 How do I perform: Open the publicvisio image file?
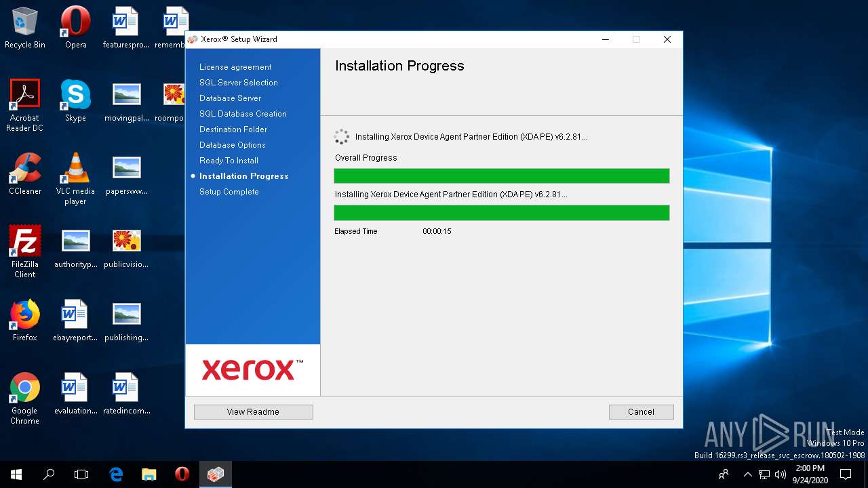pos(126,247)
